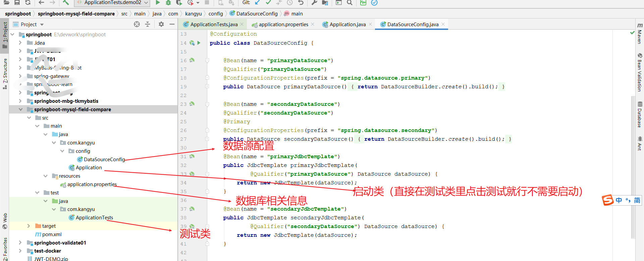Open the Bean Validation tool window
The image size is (644, 261).
click(640, 72)
